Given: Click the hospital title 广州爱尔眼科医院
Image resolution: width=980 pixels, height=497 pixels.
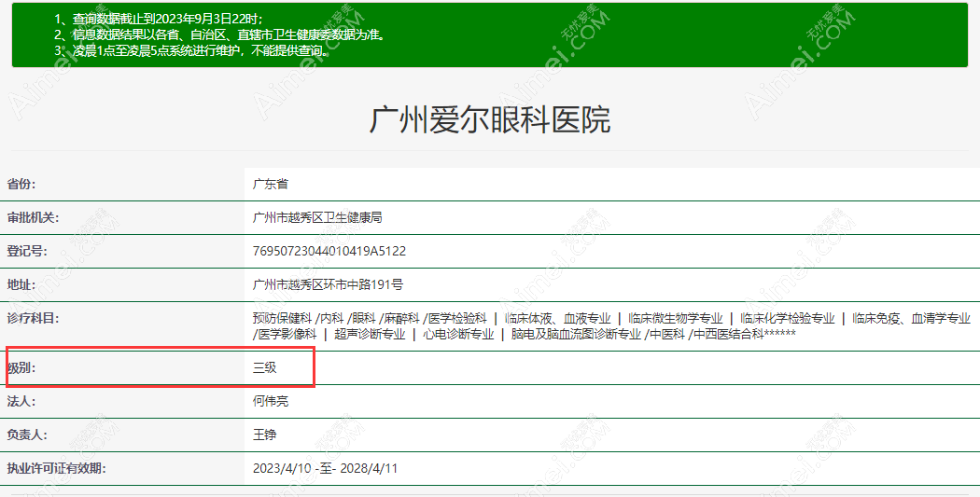Looking at the screenshot, I should pos(490,120).
